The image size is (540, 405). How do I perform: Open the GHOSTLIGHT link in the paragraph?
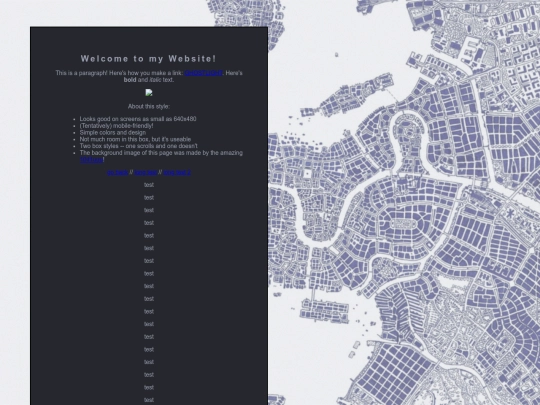click(x=204, y=73)
